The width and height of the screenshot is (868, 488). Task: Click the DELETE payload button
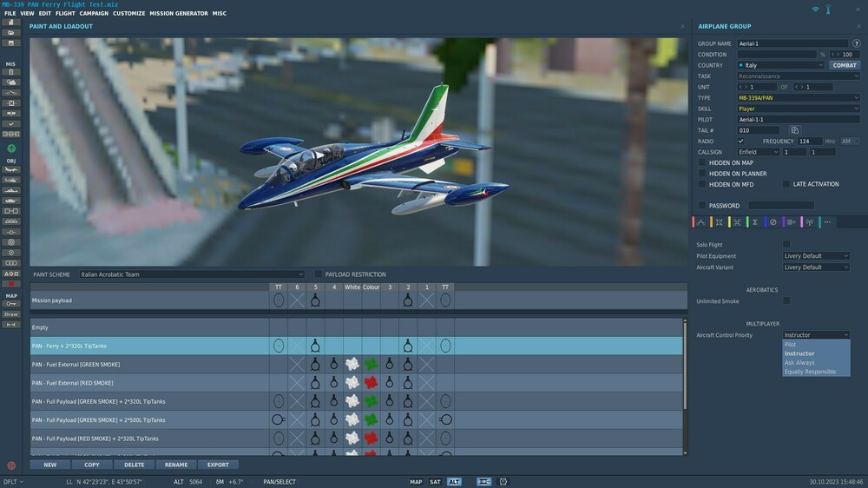click(x=134, y=465)
